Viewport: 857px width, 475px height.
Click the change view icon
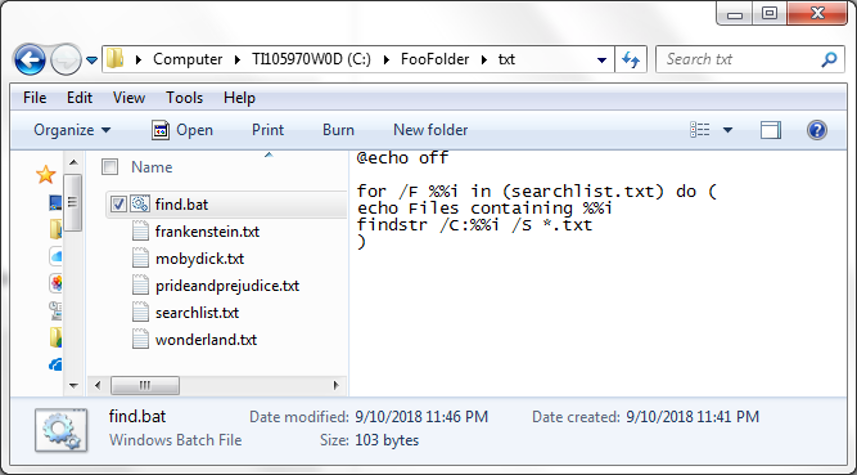700,130
